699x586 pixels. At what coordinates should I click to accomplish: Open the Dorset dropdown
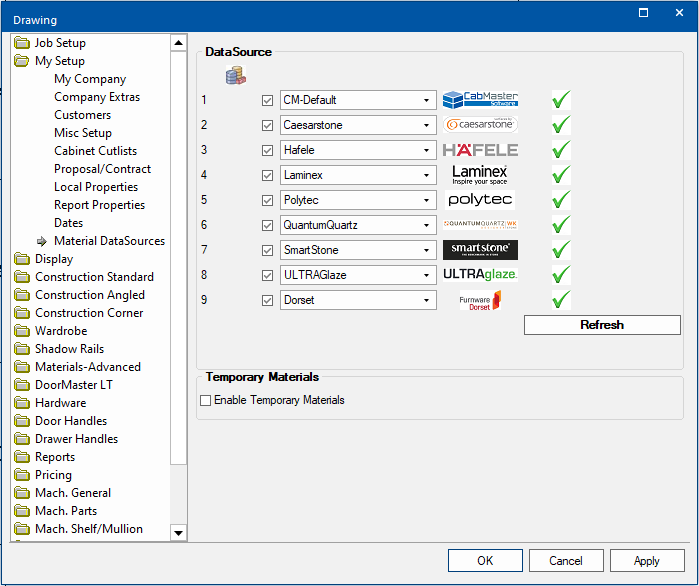pos(427,300)
